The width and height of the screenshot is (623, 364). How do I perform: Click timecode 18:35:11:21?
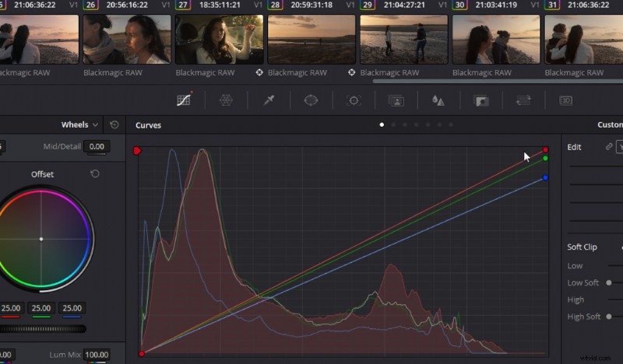point(220,5)
